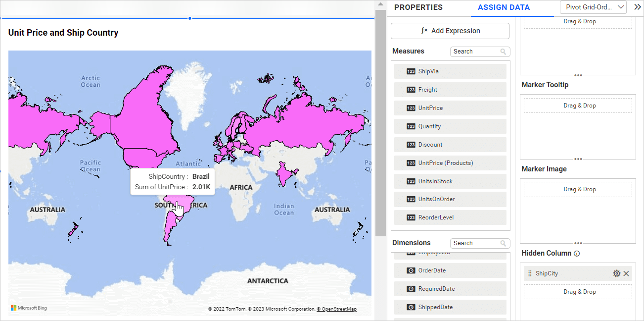Click the search icon in Measures search
Viewport: 644px width, 321px height.
click(503, 52)
